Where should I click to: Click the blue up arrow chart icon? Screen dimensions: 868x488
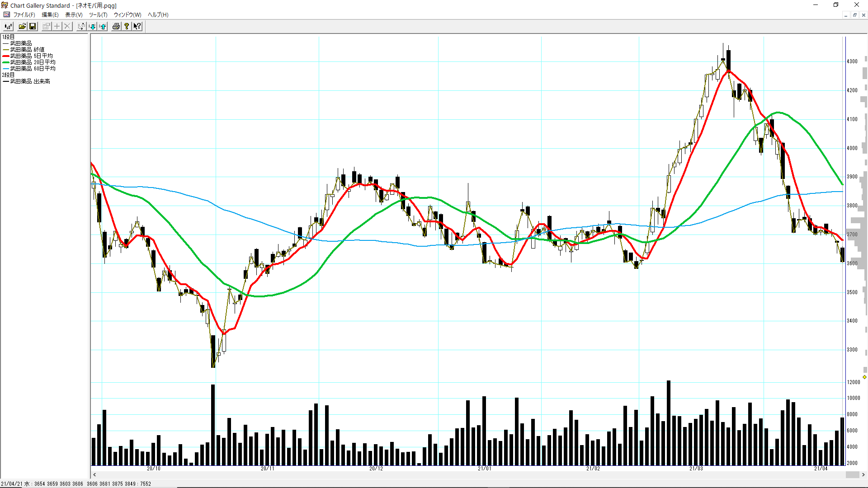tap(103, 26)
